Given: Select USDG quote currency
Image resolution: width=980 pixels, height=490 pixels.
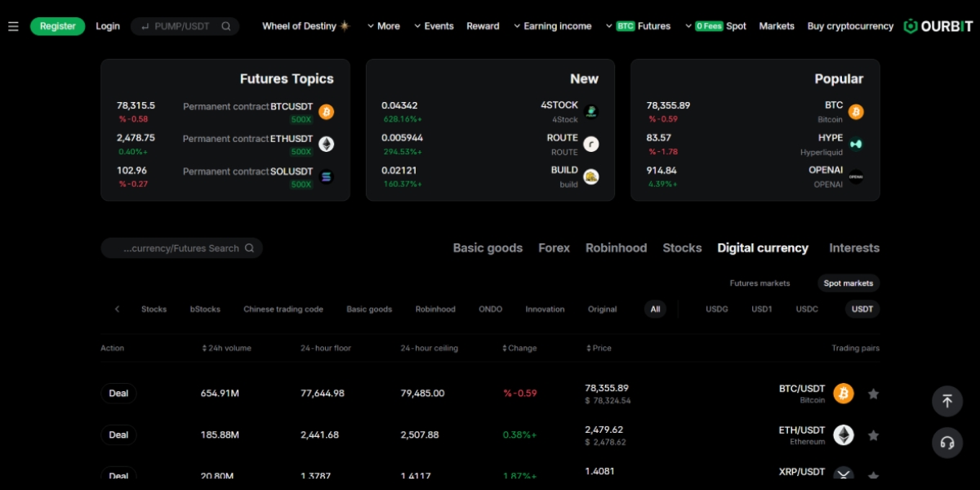Looking at the screenshot, I should pos(716,310).
